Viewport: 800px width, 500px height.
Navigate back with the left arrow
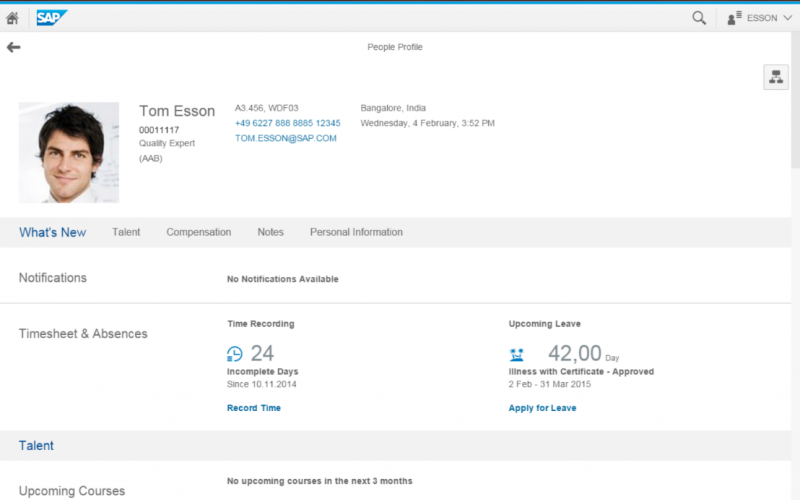tap(13, 47)
